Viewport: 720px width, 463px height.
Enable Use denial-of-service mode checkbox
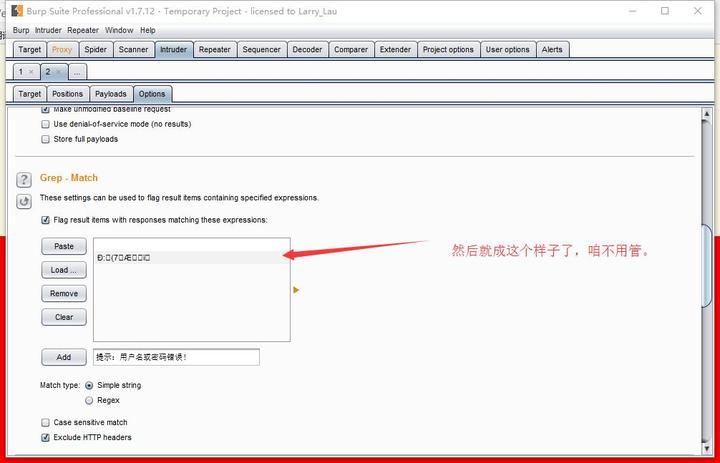pos(45,124)
